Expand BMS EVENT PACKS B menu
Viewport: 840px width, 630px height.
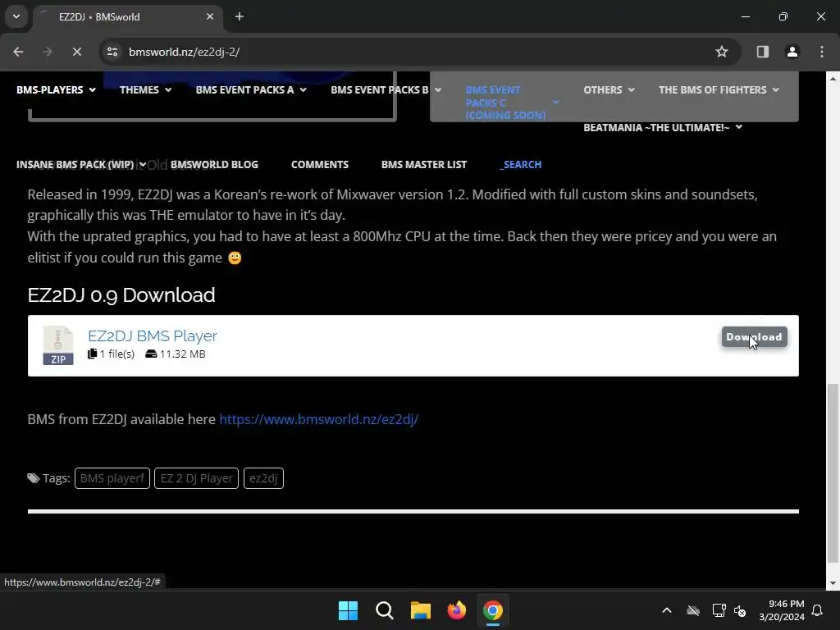(x=386, y=90)
